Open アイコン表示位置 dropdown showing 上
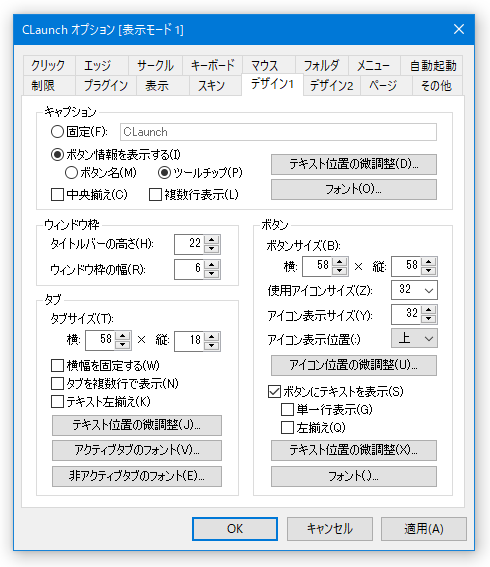 [x=414, y=338]
